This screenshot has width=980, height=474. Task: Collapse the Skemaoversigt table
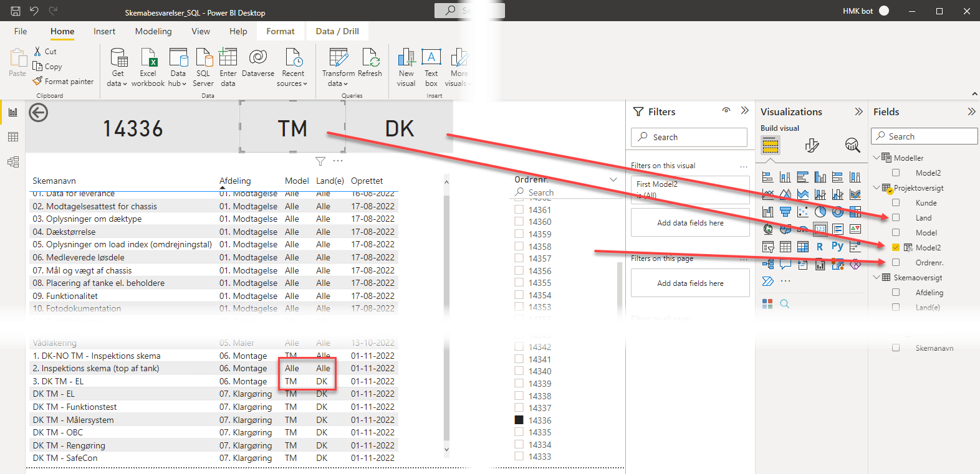(x=877, y=278)
